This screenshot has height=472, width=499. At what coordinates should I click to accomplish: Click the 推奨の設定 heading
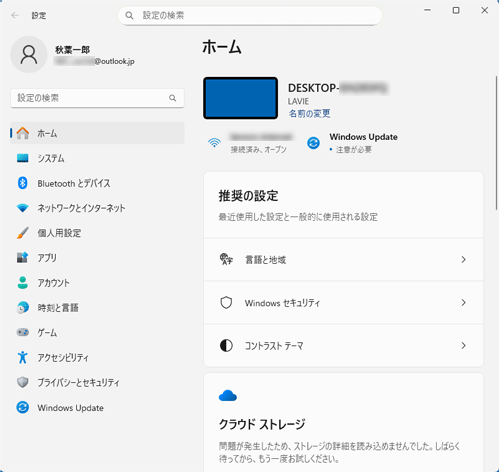[x=248, y=196]
